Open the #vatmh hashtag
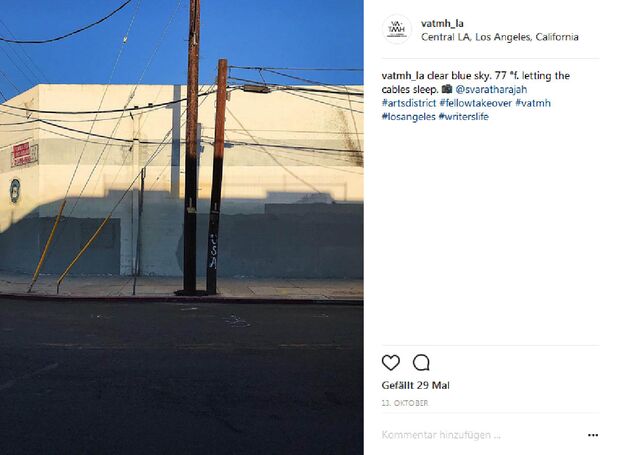The width and height of the screenshot is (620, 455). point(533,103)
